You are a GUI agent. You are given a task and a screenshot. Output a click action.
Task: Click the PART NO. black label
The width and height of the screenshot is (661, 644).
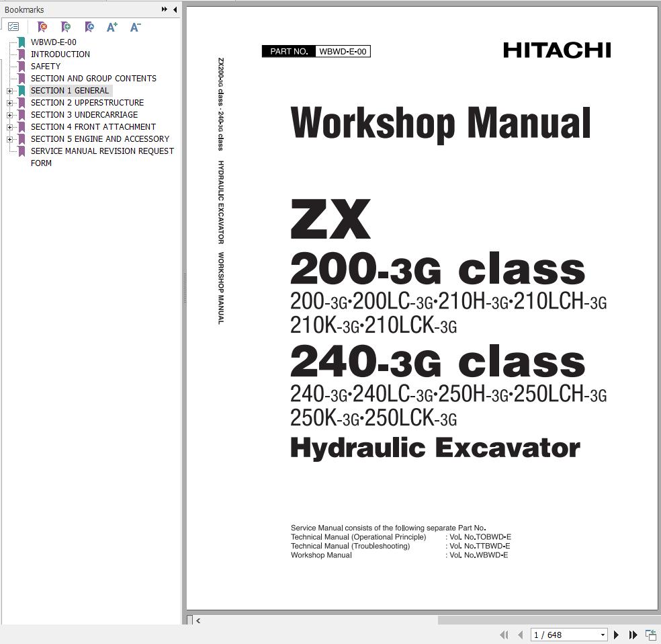point(289,52)
